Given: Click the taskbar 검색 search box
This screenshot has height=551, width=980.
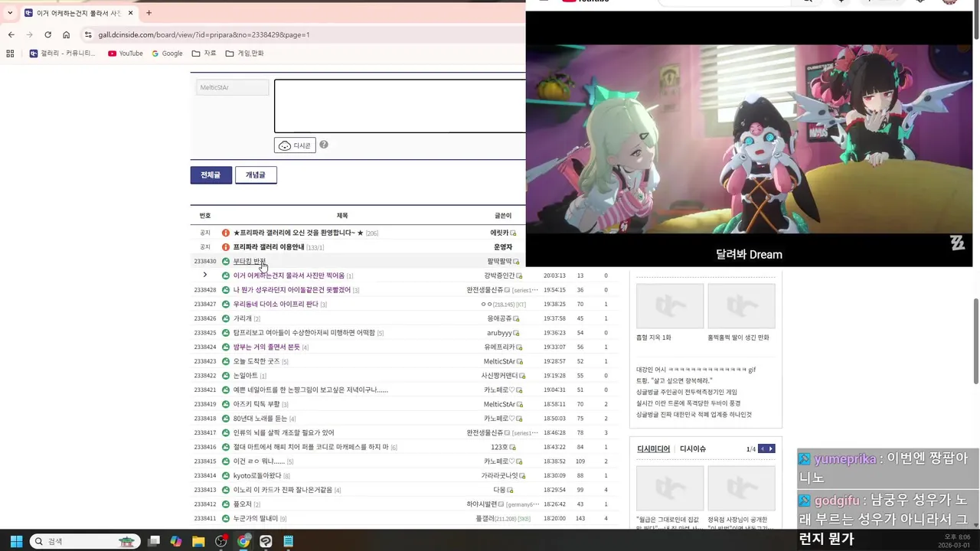Looking at the screenshot, I should coord(85,541).
